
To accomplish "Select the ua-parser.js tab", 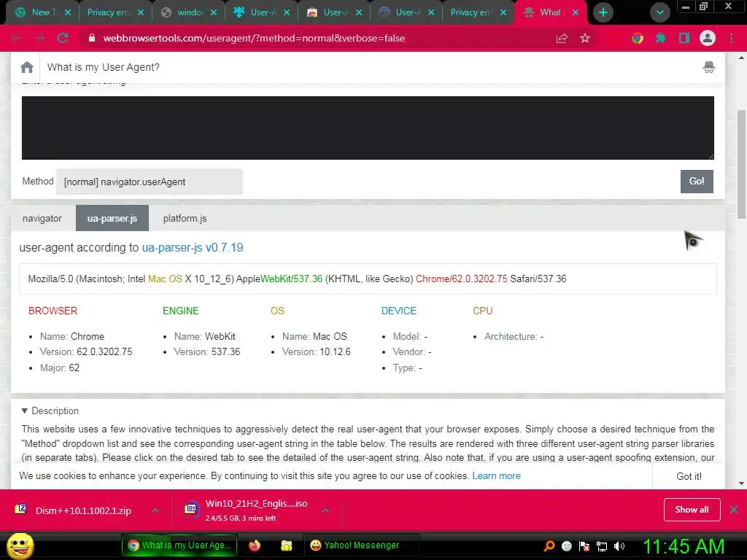I will point(112,218).
